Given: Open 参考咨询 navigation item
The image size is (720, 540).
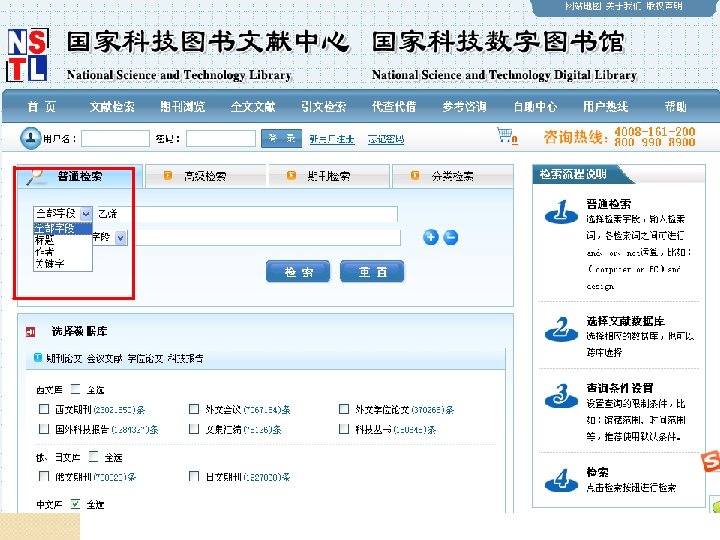Looking at the screenshot, I should pos(464,107).
